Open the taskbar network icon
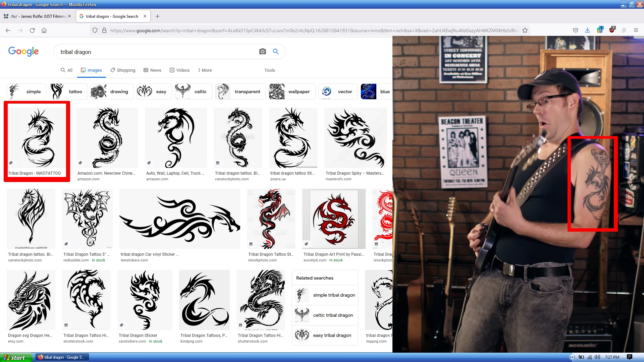 [589, 357]
